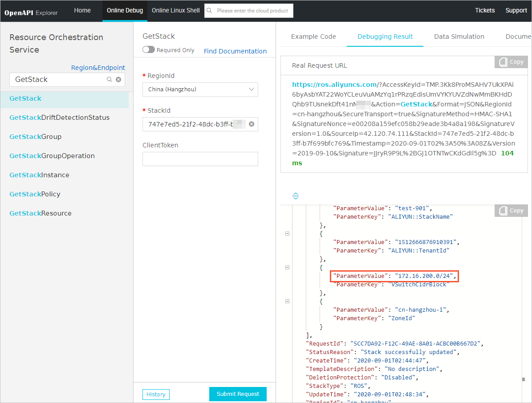Click the OpenAPI Explorer logo
Image resolution: width=532 pixels, height=403 pixels.
tap(31, 12)
